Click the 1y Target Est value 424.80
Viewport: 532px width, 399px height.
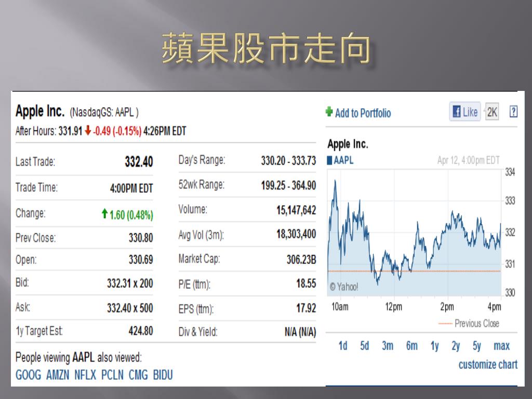(x=141, y=330)
